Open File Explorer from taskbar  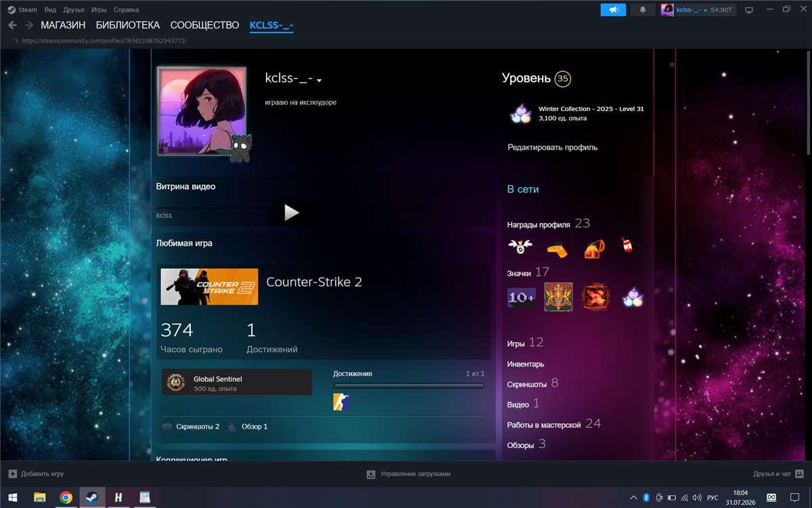(x=39, y=498)
